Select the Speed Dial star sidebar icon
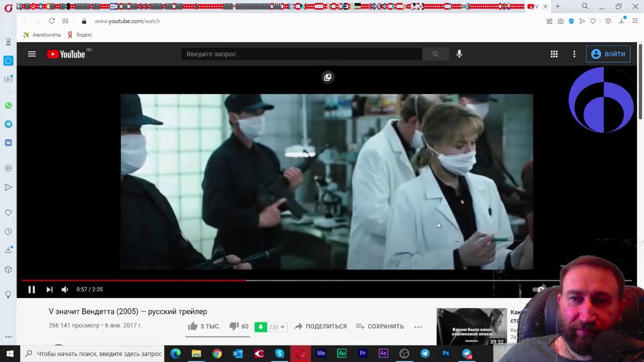 pos(8,61)
